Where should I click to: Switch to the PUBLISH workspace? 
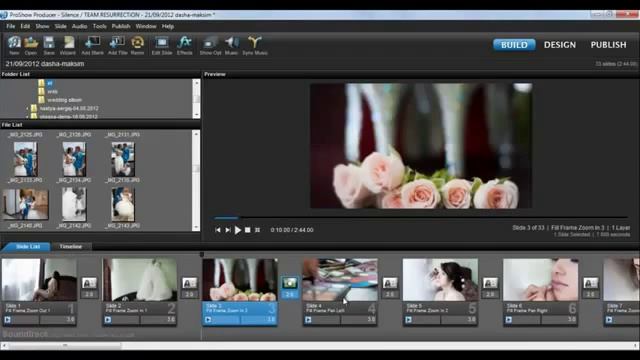[x=608, y=45]
